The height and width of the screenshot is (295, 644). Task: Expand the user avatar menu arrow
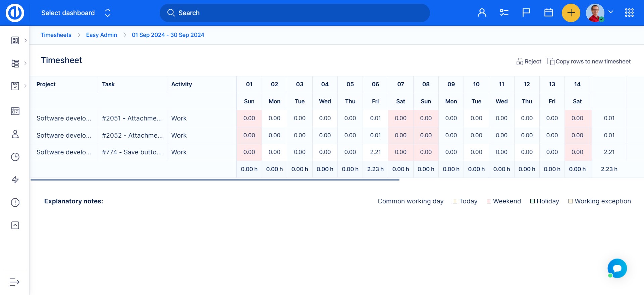click(611, 12)
